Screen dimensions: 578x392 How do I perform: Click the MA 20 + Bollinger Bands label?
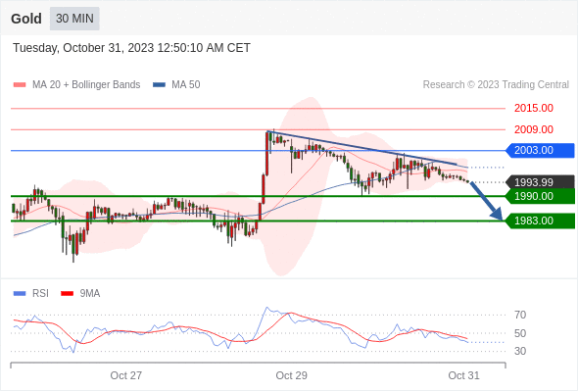[86, 85]
